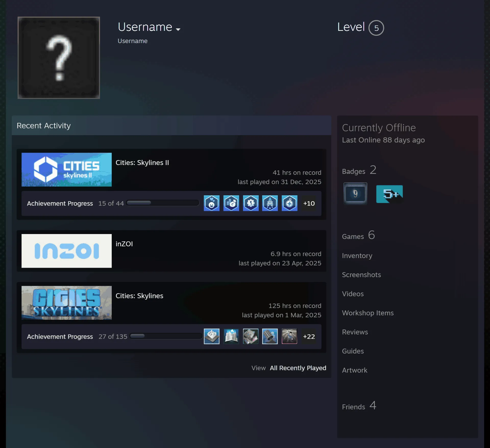Open Videos from the sidebar
The width and height of the screenshot is (490, 448).
coord(353,294)
